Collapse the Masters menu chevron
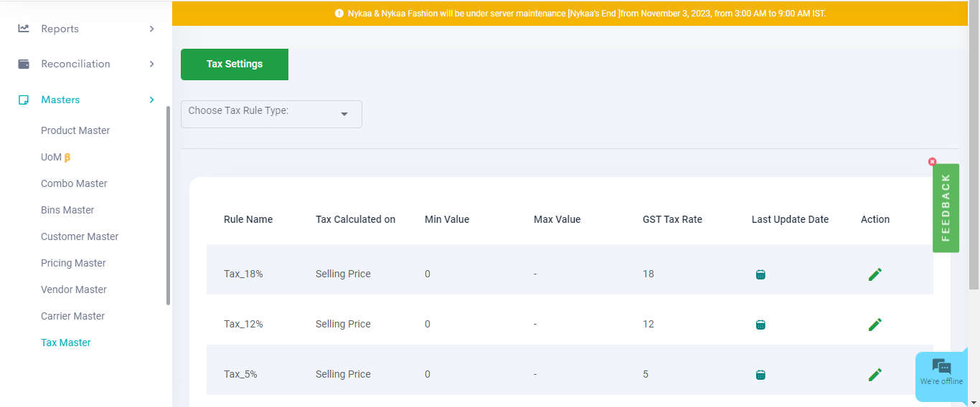The height and width of the screenshot is (407, 980). tap(151, 100)
